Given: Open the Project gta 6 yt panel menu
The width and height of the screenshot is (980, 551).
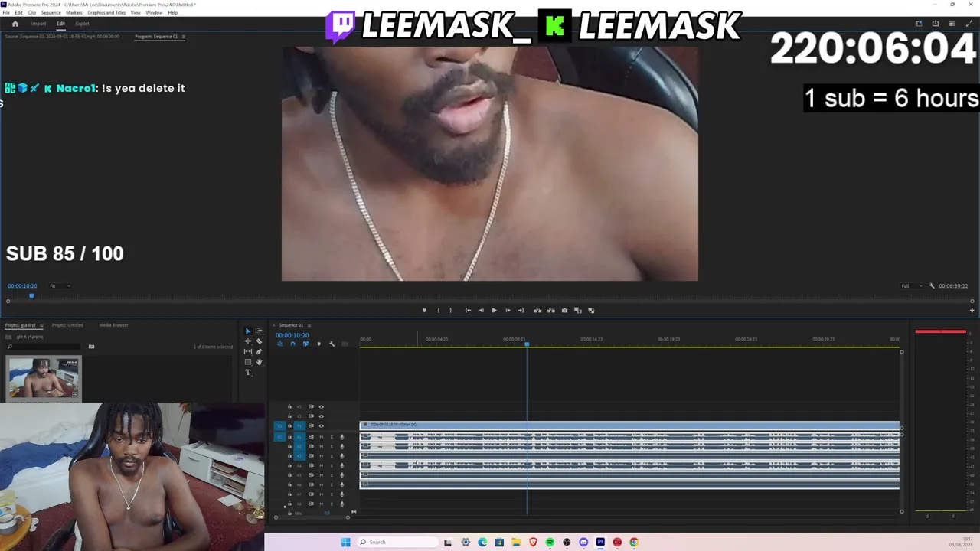Looking at the screenshot, I should [x=41, y=325].
